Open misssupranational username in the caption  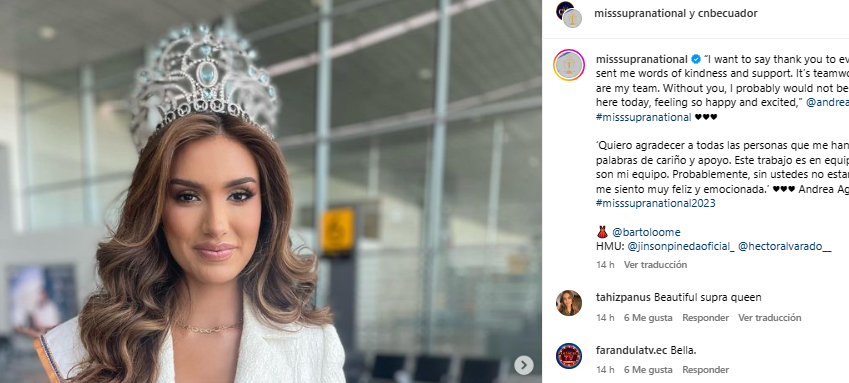coord(642,59)
